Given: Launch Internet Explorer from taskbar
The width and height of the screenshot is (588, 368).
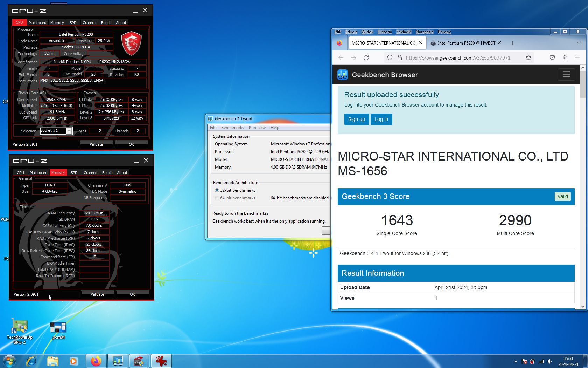Looking at the screenshot, I should click(31, 361).
